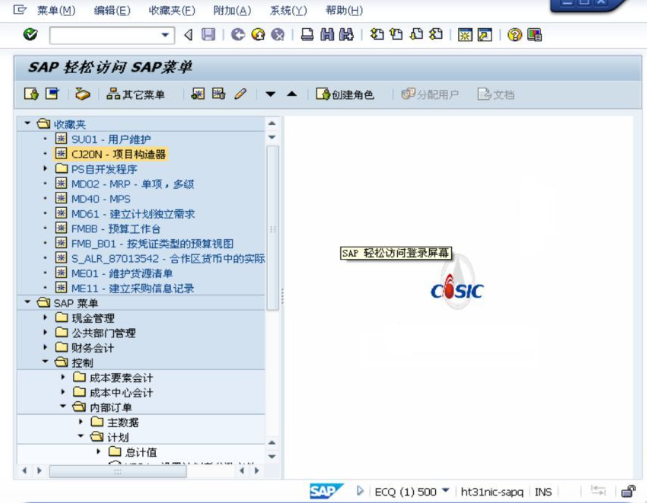Select ME11 - 建立采购信息记录 entry
The image size is (647, 503).
coord(132,288)
